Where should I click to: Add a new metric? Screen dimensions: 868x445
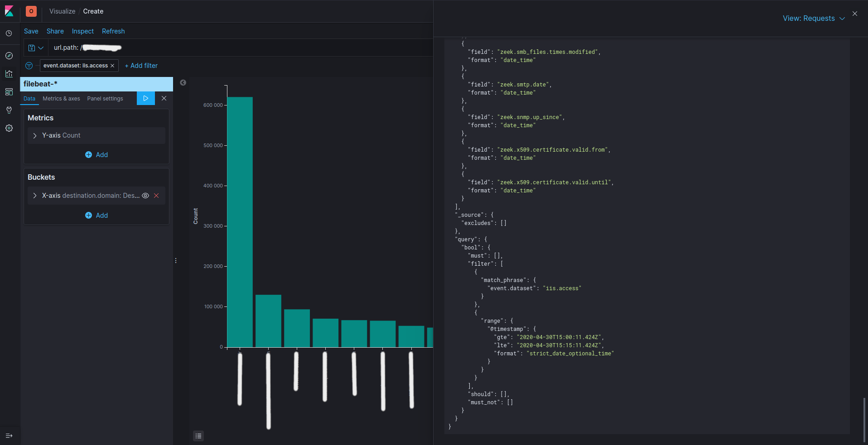pos(96,155)
